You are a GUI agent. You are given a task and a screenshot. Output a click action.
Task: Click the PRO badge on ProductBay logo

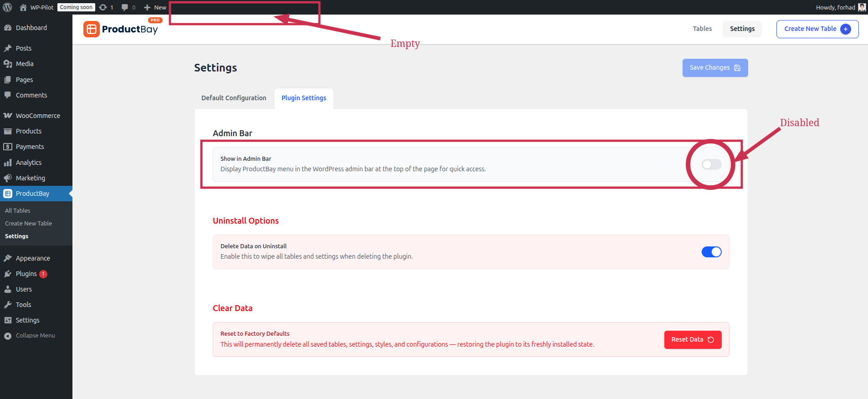(x=155, y=20)
